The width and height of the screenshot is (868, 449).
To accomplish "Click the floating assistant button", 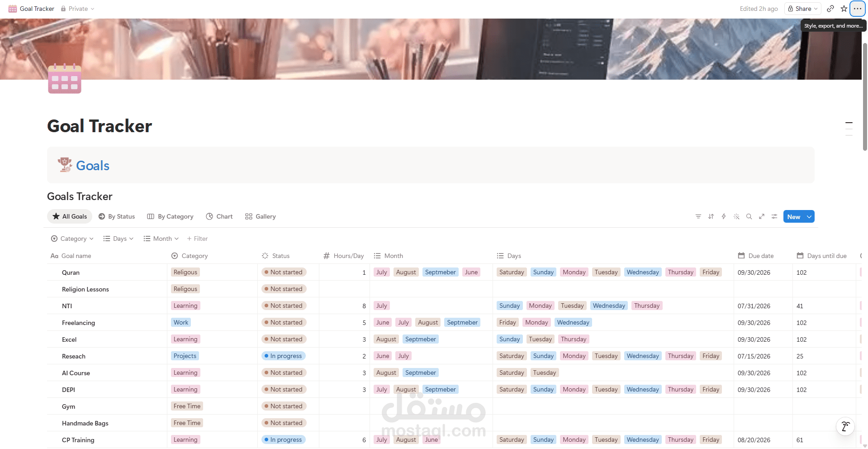I will tap(845, 426).
